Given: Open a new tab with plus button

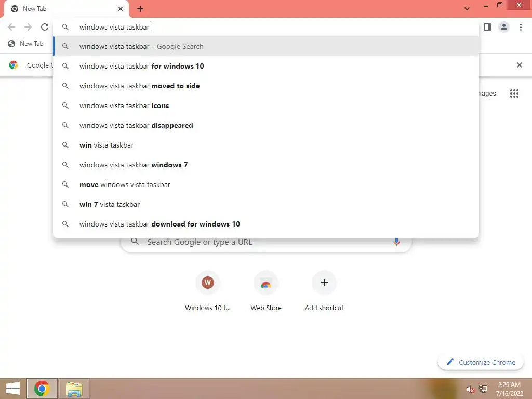Looking at the screenshot, I should tap(140, 9).
